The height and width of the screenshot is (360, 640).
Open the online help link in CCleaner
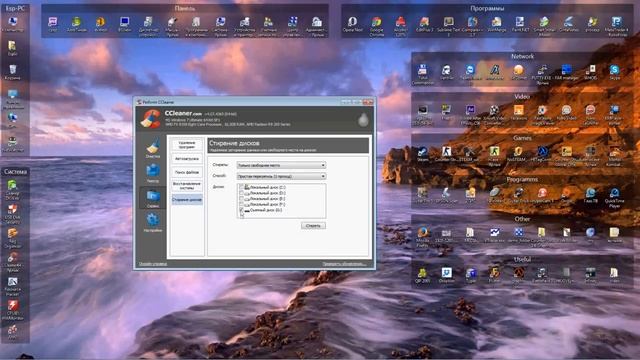[153, 264]
